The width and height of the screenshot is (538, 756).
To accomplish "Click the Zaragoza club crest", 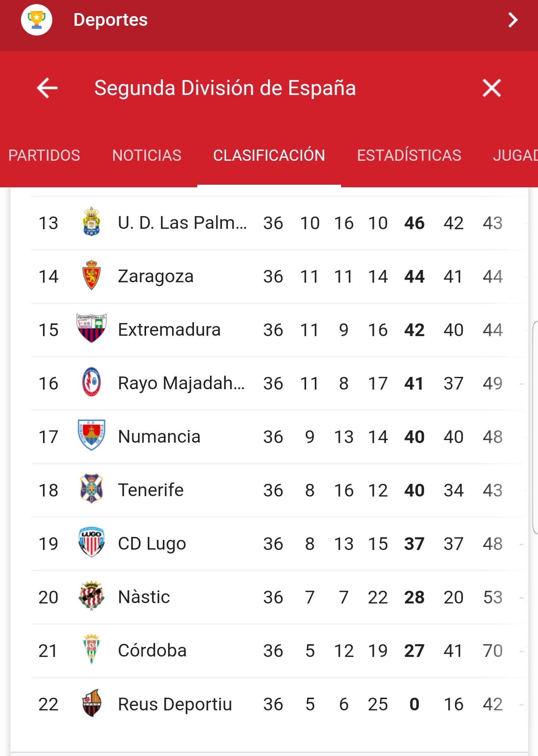I will coord(92,275).
